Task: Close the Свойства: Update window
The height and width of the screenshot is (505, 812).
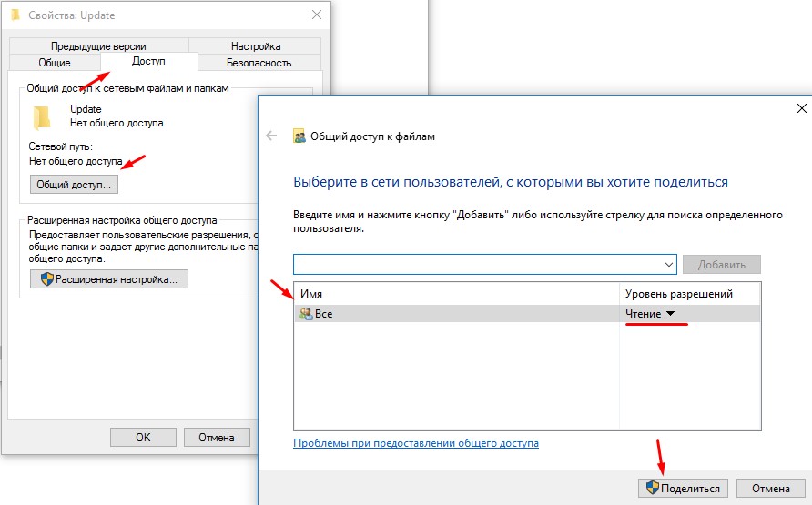Action: pyautogui.click(x=317, y=15)
